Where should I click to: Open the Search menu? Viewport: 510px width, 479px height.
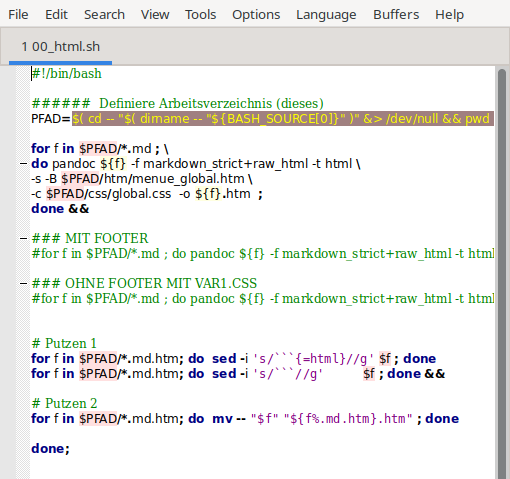[x=104, y=15]
